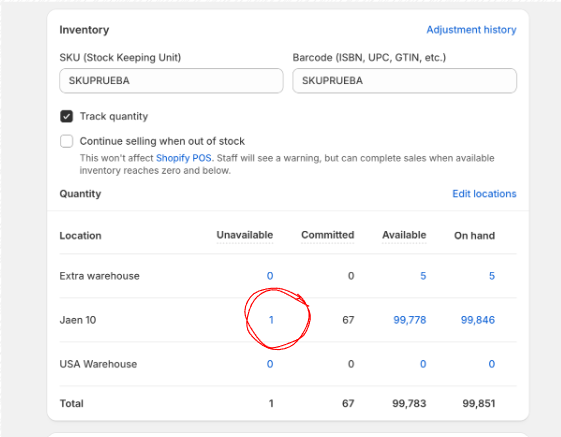Open the Adjustment history link

point(471,30)
